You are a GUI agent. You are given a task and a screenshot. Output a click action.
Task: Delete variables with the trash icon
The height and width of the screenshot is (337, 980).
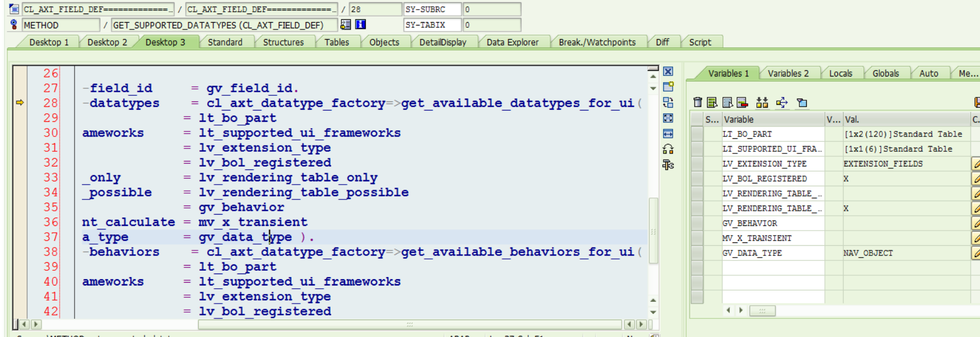click(x=697, y=103)
